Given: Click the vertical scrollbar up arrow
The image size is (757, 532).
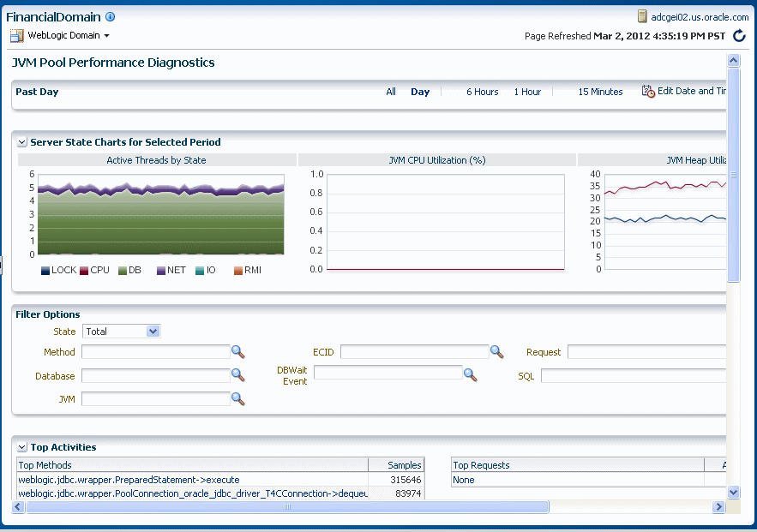Looking at the screenshot, I should (x=733, y=60).
